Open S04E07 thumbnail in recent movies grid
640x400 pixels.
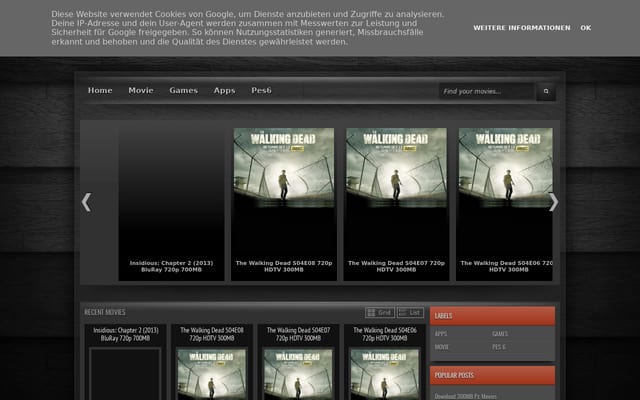point(298,374)
